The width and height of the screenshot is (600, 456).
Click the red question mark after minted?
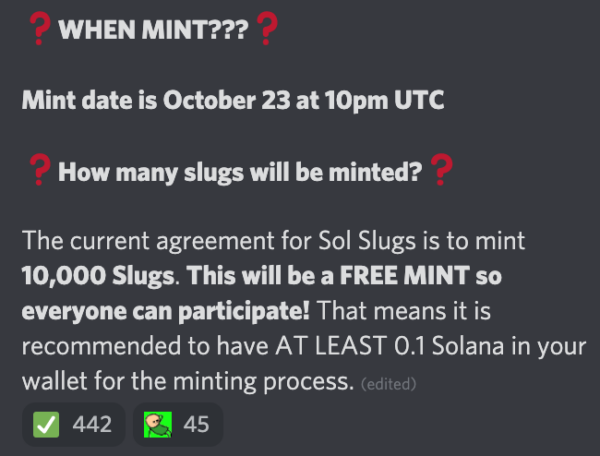(x=441, y=170)
